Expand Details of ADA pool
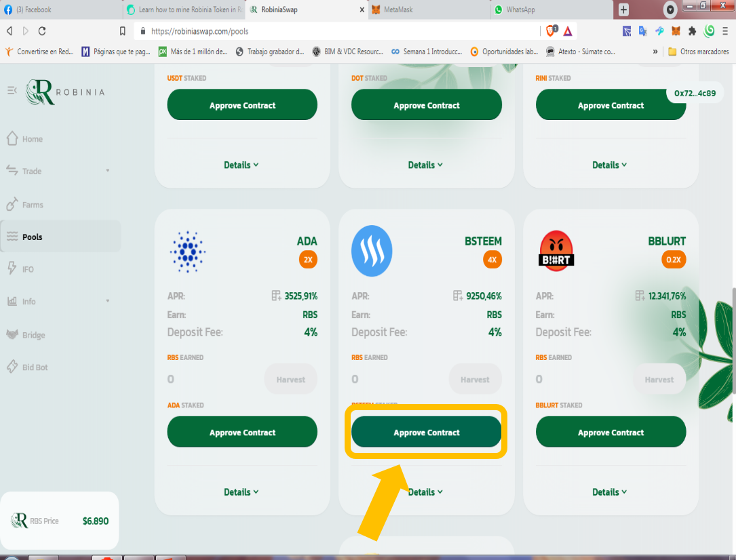The height and width of the screenshot is (560, 736). [x=241, y=492]
